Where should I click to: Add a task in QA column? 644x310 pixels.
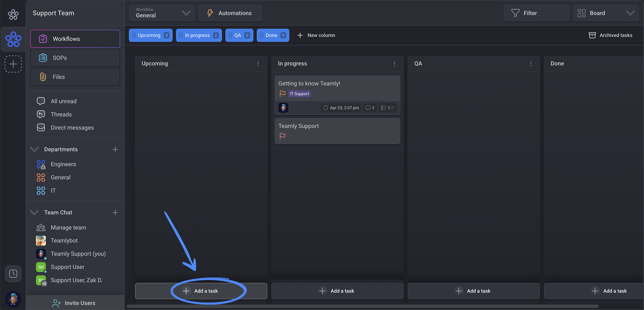coord(474,291)
